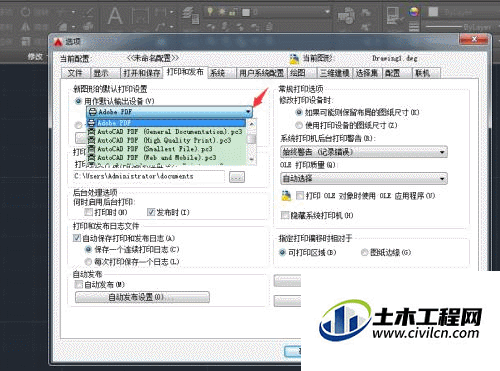The width and height of the screenshot is (500, 371).
Task: Toggle 自动保存打印和发布日志 checkbox
Action: 77,238
